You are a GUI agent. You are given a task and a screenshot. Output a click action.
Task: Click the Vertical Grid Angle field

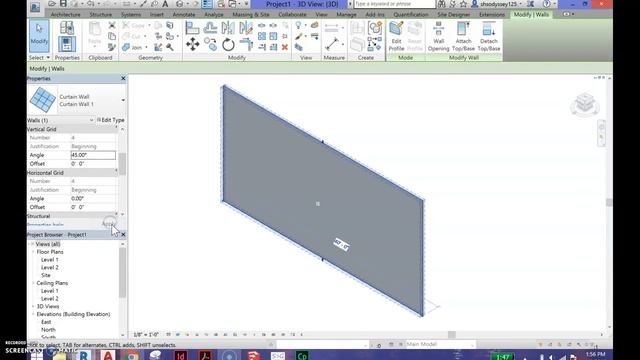93,155
